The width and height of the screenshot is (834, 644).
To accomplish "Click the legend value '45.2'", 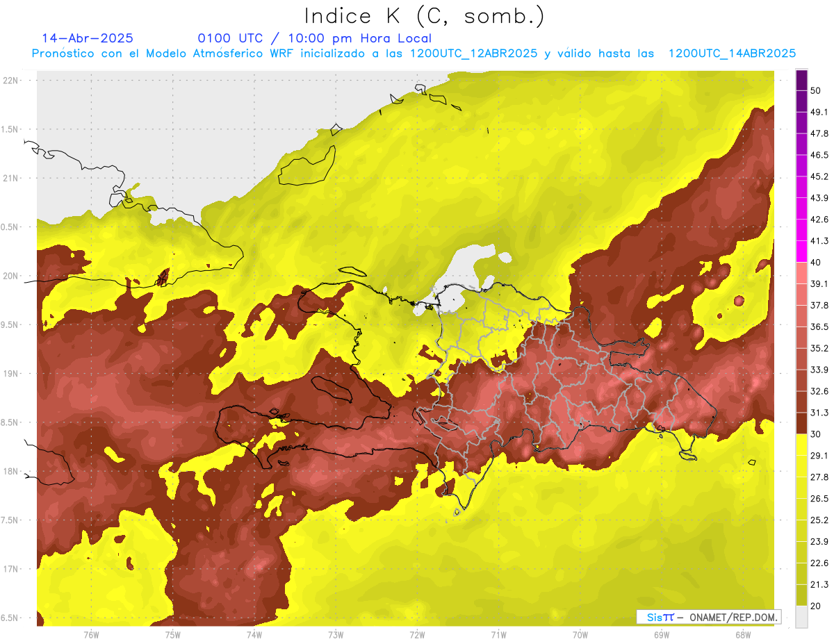I will coord(819,176).
